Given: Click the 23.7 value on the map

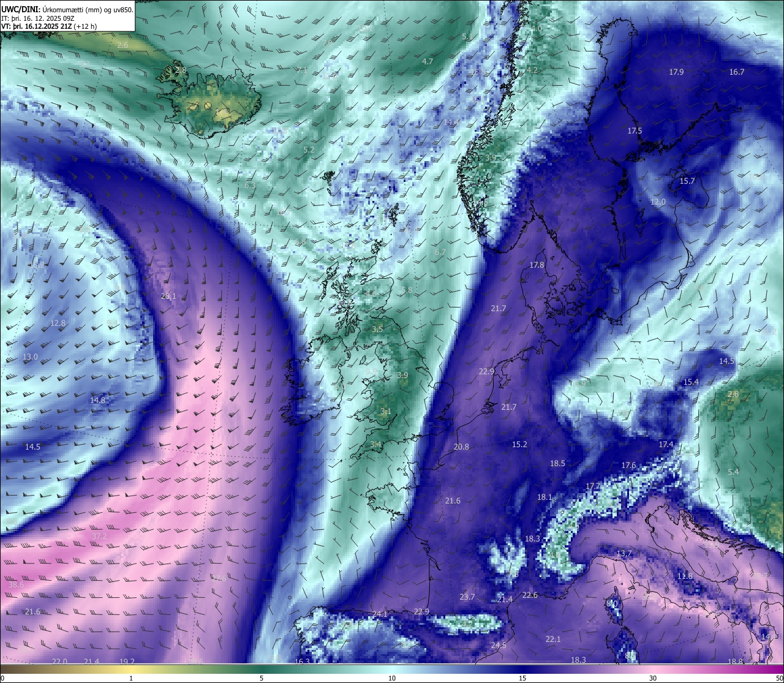Looking at the screenshot, I should click(467, 597).
